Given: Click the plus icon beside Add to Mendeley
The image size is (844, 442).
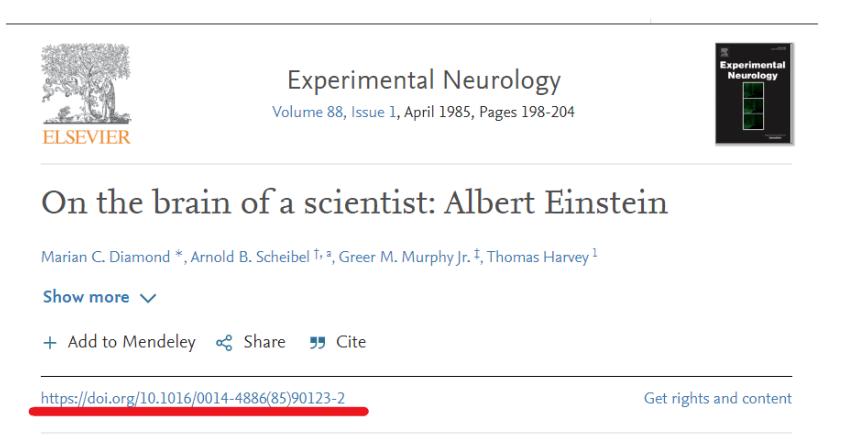Looking at the screenshot, I should (x=50, y=343).
